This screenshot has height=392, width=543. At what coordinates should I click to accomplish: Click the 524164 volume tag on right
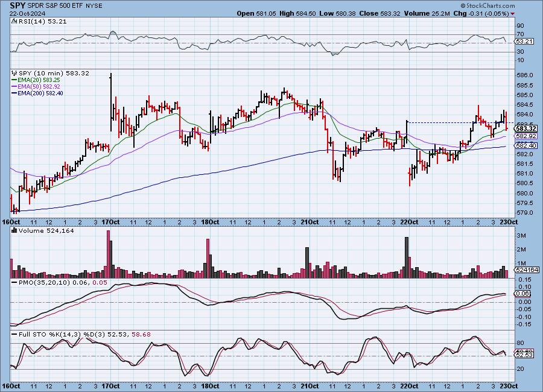click(527, 270)
